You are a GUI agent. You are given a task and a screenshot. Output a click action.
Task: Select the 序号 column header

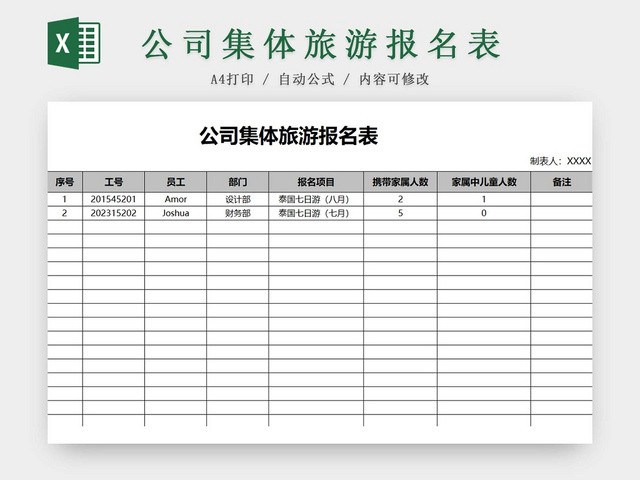65,182
